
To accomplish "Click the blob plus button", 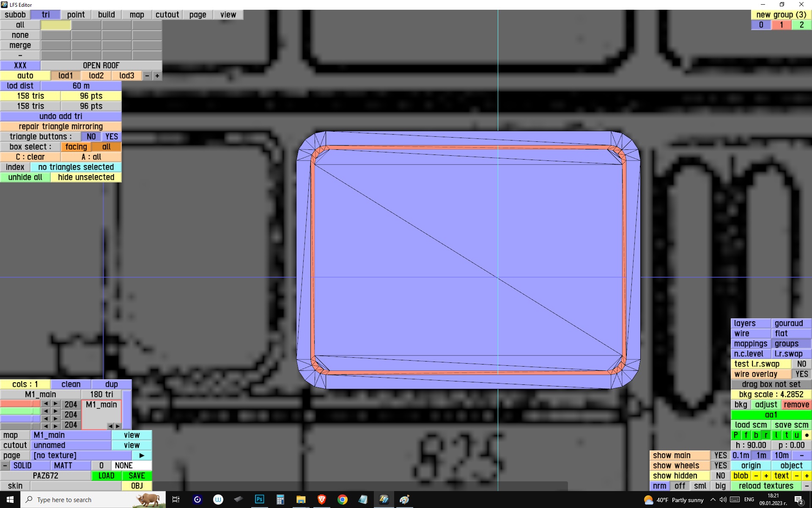I will click(766, 476).
